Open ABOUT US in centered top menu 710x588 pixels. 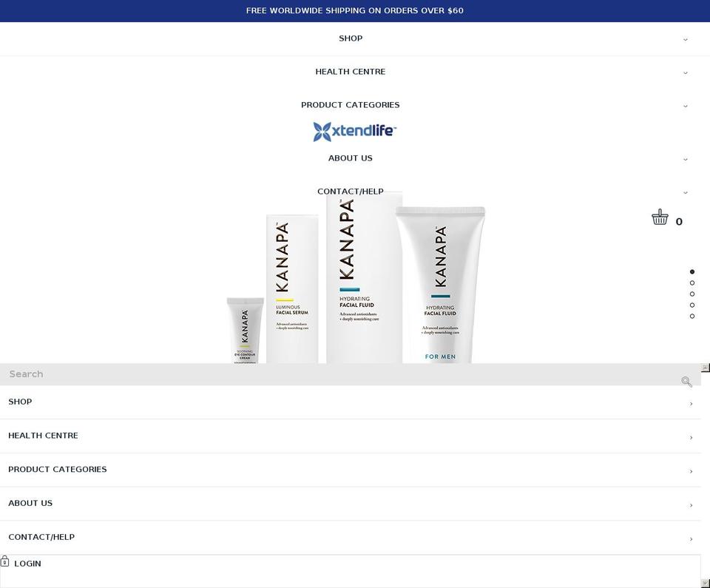351,158
